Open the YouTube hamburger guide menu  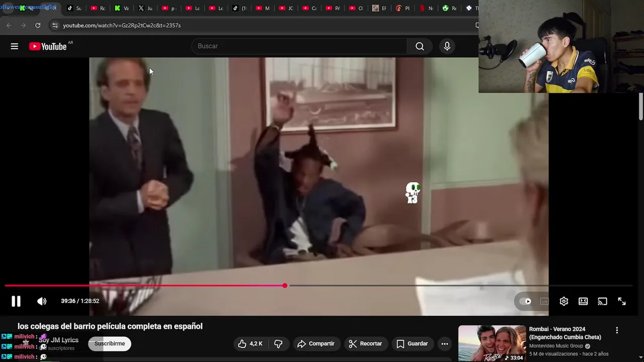[x=14, y=46]
